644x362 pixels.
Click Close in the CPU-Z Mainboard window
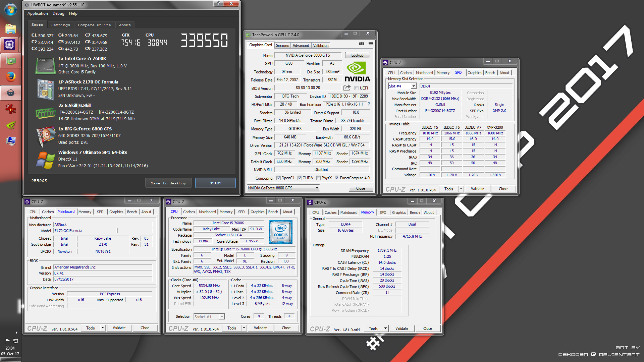point(145,328)
